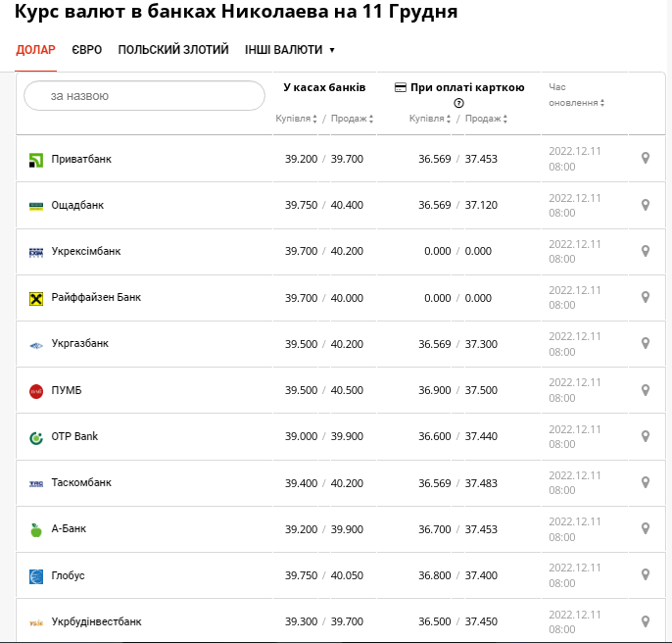Open map pin for Приватбанк

coord(646,158)
